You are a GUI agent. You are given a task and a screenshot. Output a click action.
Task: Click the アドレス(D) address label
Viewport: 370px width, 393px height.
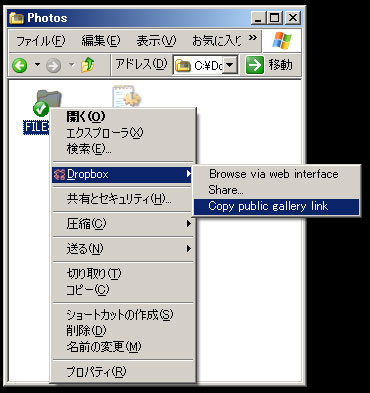(141, 64)
